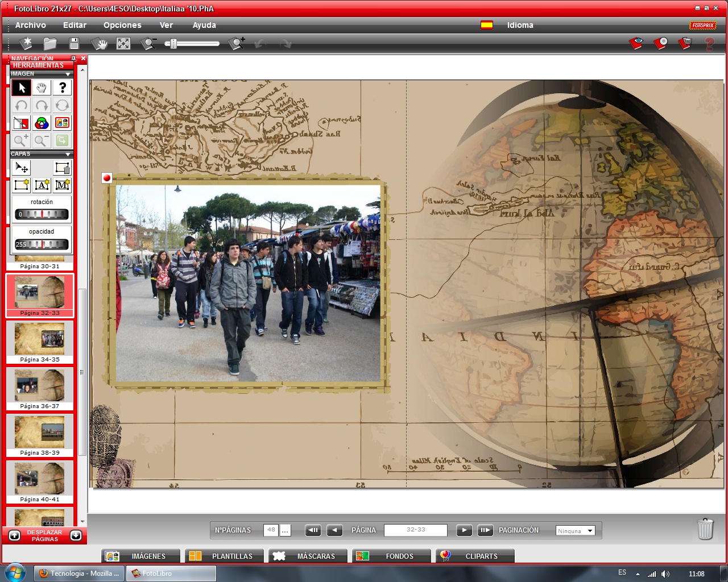Move pages down with Desplazar Páginas arrow
The height and width of the screenshot is (582, 728).
[x=76, y=535]
